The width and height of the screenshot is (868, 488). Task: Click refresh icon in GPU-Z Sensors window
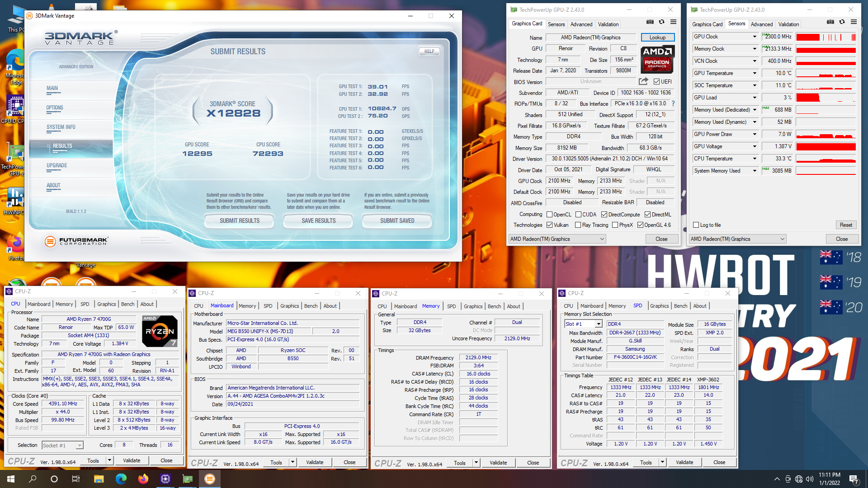point(842,22)
